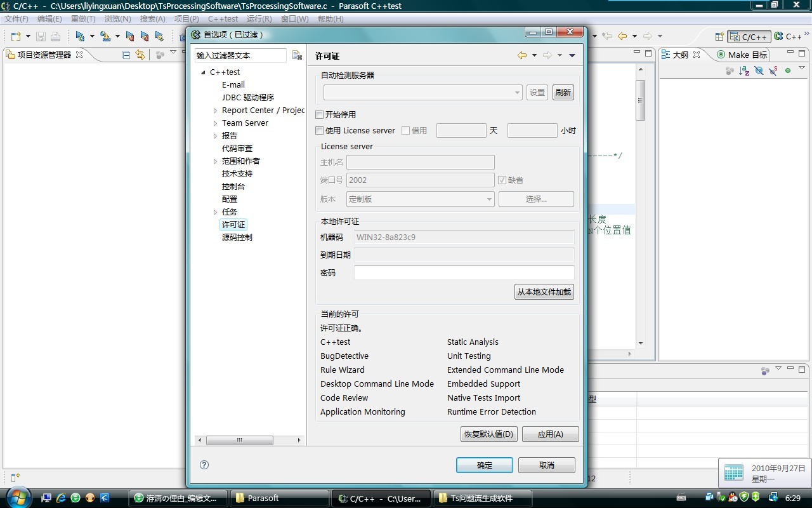The height and width of the screenshot is (508, 812).
Task: Toggle the 借用 checkbox
Action: click(406, 131)
